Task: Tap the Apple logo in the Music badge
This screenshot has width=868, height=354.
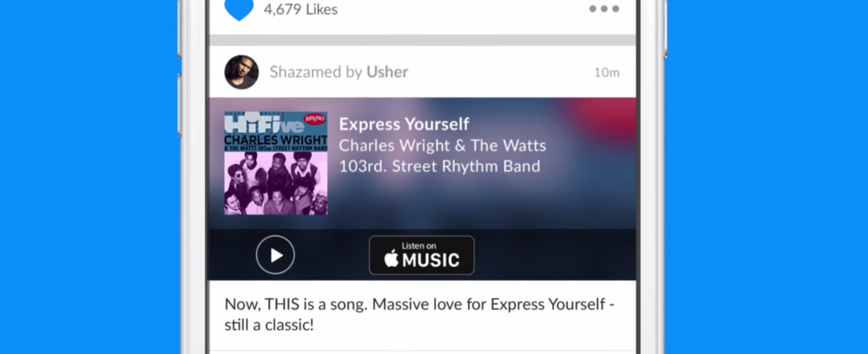Action: pyautogui.click(x=391, y=259)
